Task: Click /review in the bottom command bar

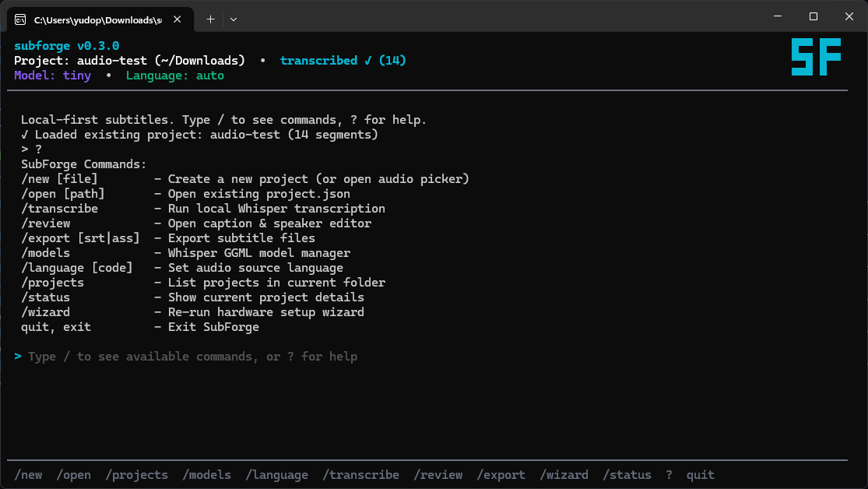Action: [x=438, y=475]
